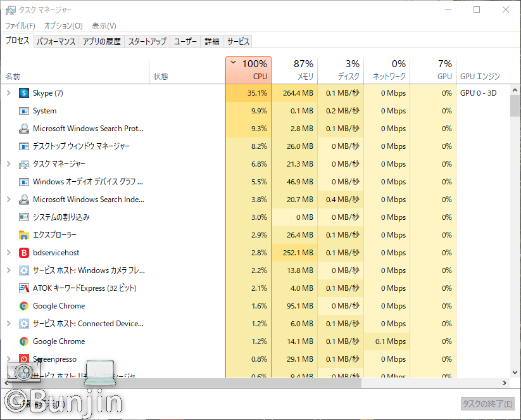Switch to the パフォーマンス tab
This screenshot has height=420, width=521.
point(56,42)
